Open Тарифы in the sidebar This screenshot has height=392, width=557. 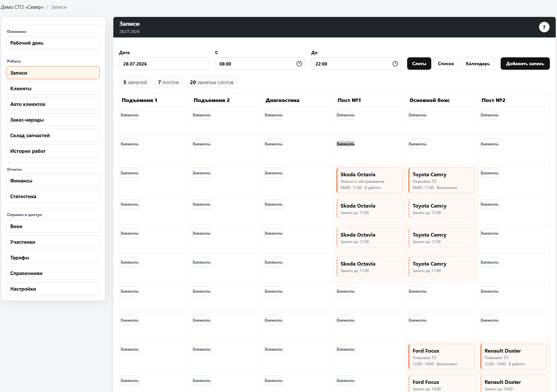point(53,257)
